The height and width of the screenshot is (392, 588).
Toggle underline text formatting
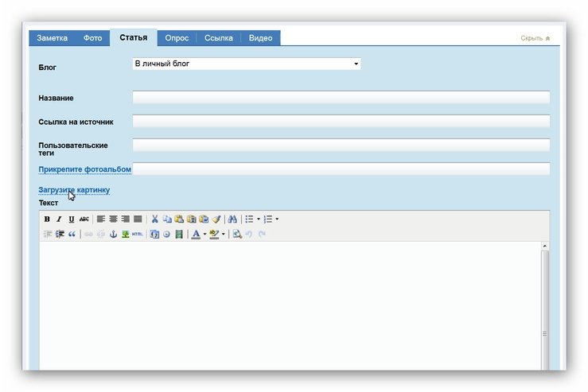click(x=72, y=219)
